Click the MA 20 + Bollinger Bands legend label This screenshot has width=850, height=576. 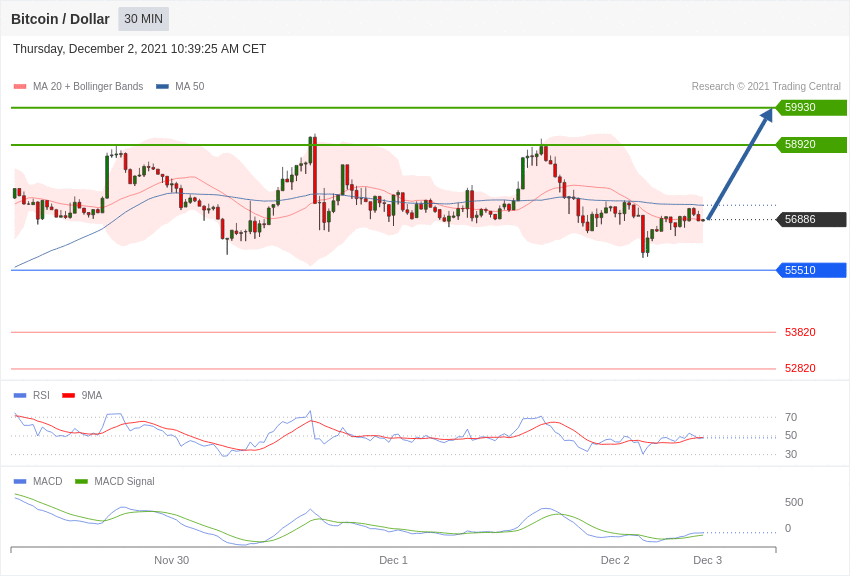(88, 87)
